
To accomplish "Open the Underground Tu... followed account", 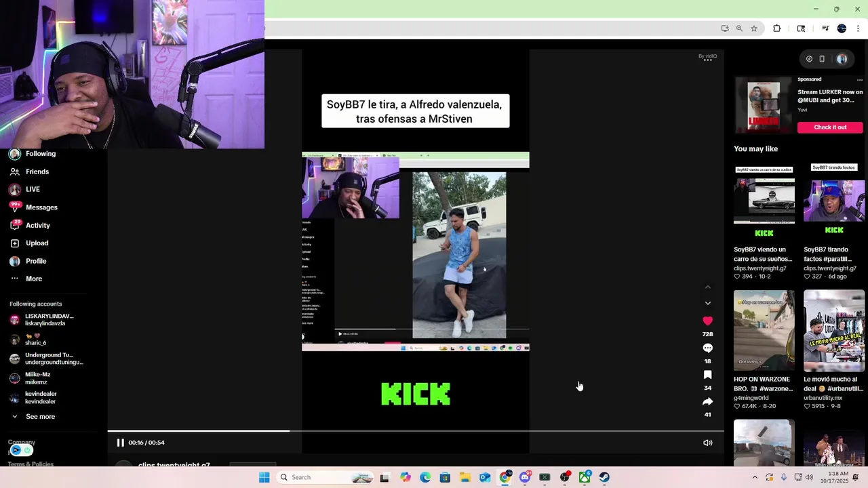I will (46, 359).
